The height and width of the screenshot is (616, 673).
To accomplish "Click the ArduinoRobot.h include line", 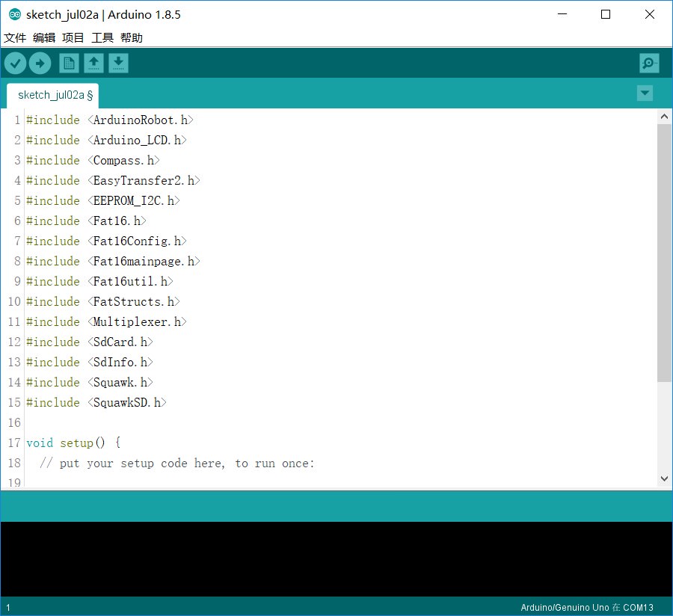I will point(110,120).
